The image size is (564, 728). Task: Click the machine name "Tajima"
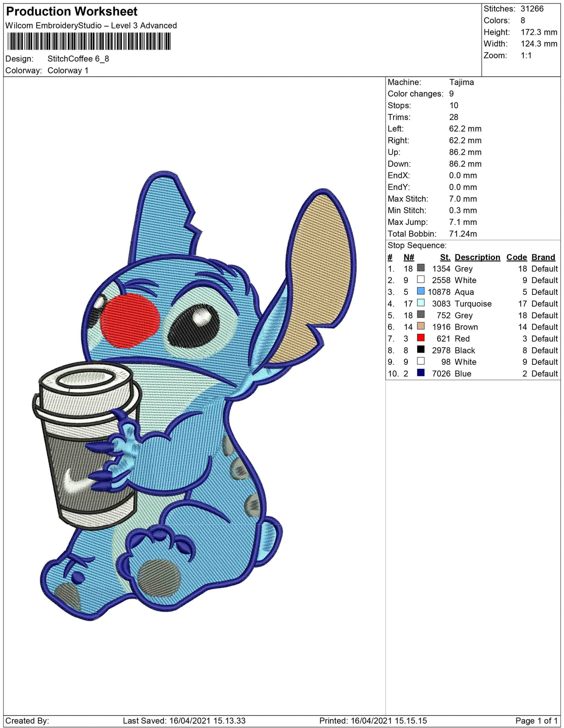(461, 82)
